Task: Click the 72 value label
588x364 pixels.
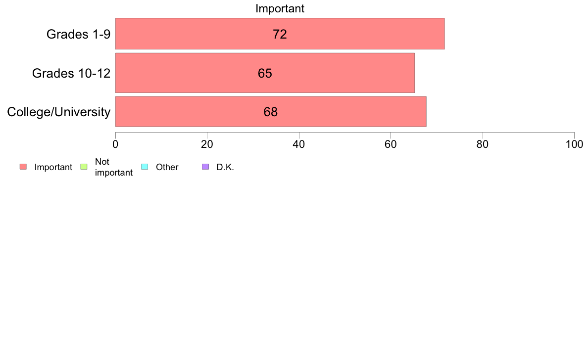Action: (x=280, y=34)
